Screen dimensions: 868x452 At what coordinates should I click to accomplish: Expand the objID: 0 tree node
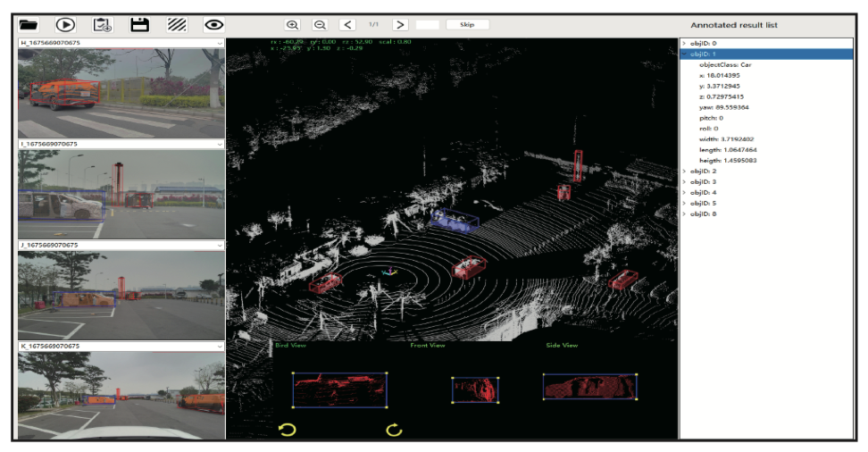tap(684, 43)
